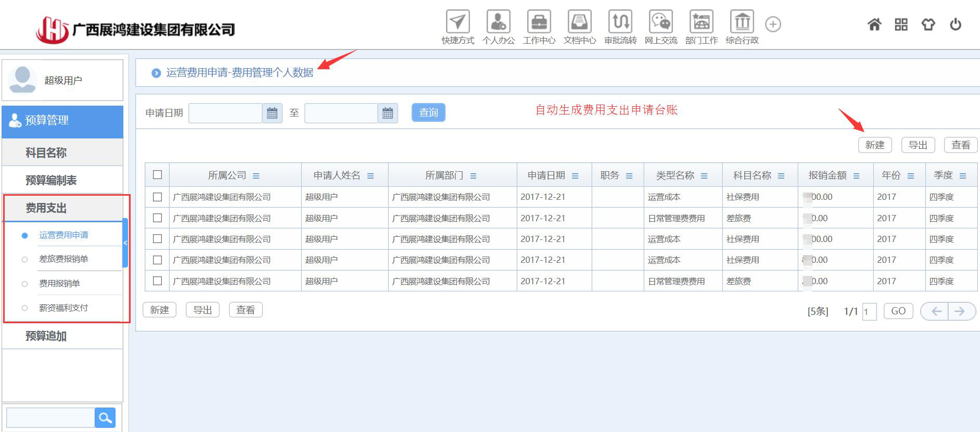
Task: Open the 网上交流 chat icon
Action: pyautogui.click(x=660, y=22)
